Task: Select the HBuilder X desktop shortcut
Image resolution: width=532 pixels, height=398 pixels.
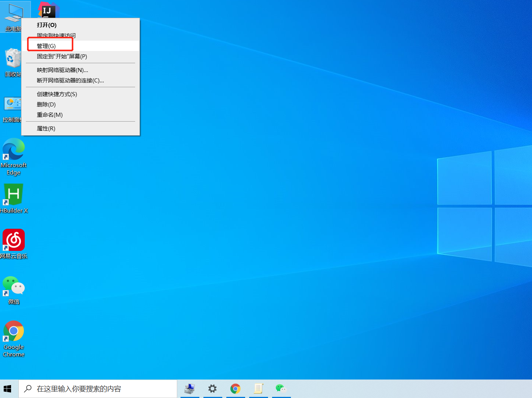Action: [14, 198]
